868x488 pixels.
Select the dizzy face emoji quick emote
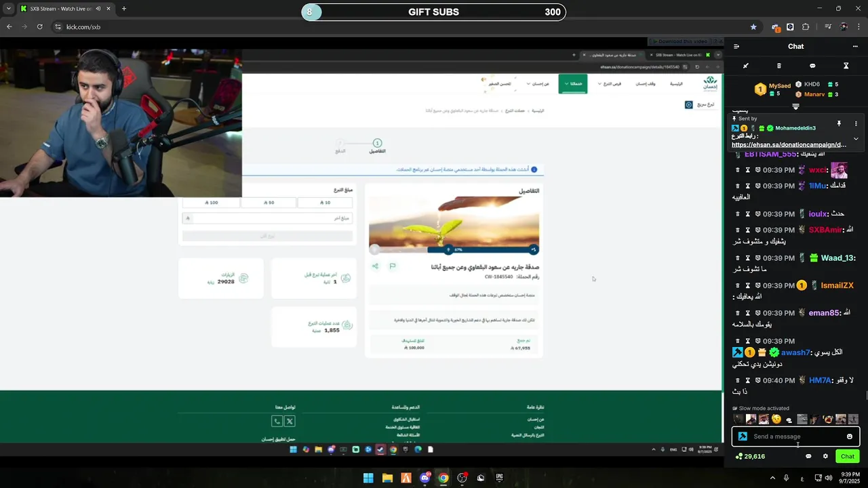pyautogui.click(x=776, y=420)
